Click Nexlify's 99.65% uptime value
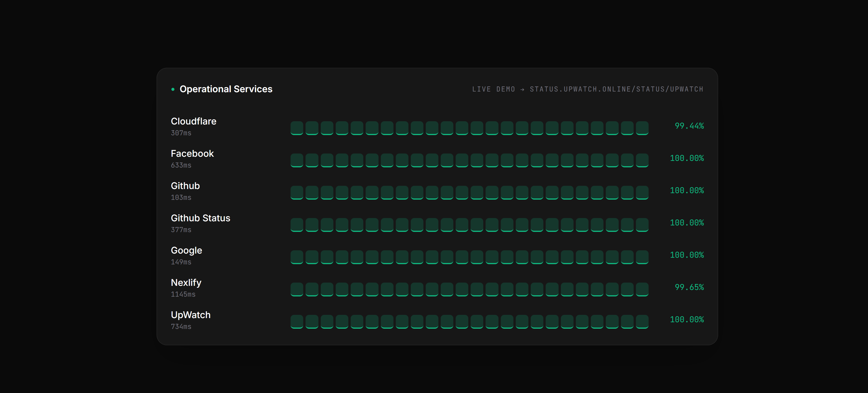This screenshot has height=393, width=868. tap(689, 287)
